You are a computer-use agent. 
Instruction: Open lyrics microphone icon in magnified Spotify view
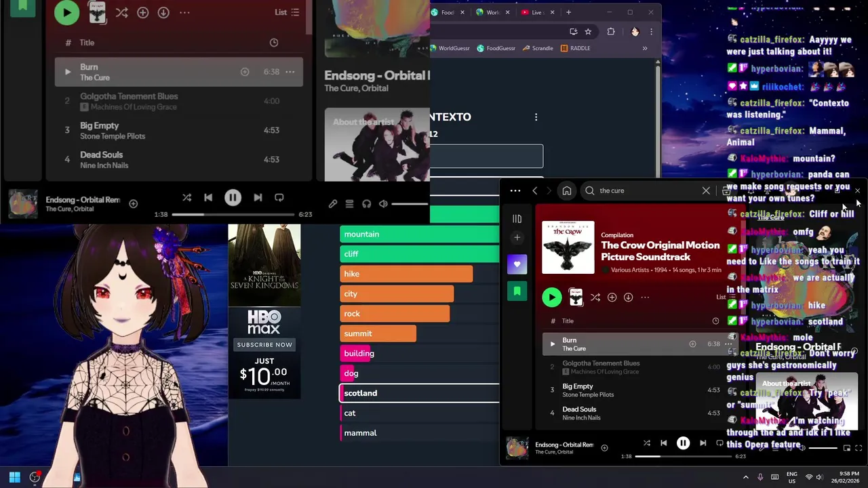tap(333, 203)
